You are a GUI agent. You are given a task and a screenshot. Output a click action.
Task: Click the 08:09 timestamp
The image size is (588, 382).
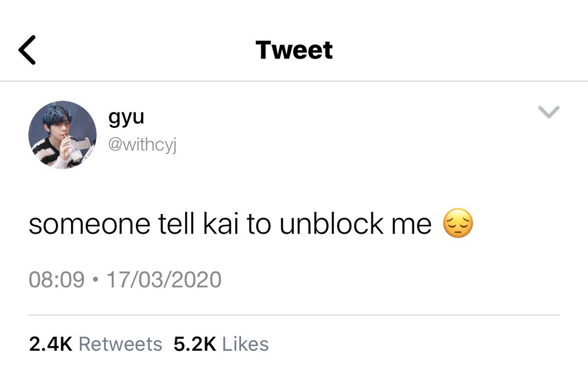coord(56,280)
